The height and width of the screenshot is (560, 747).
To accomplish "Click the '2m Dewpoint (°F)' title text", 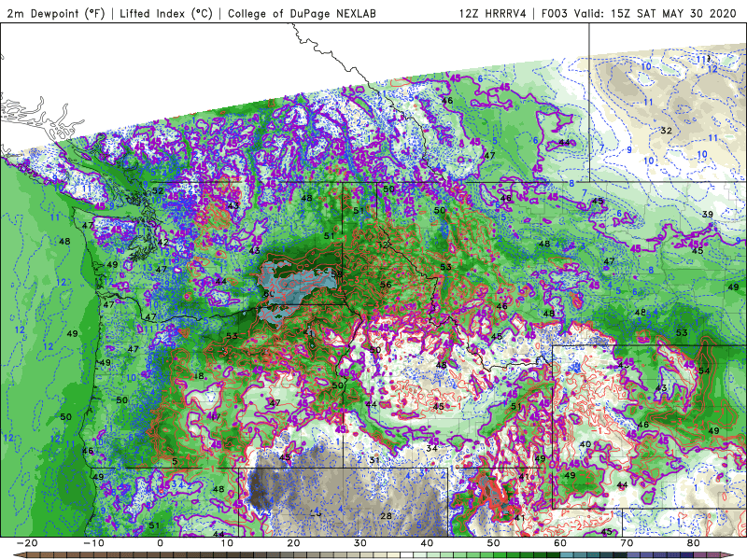I will tap(55, 13).
